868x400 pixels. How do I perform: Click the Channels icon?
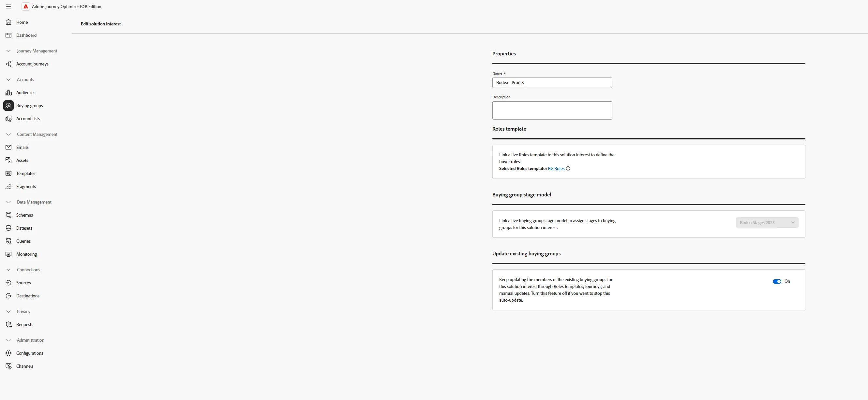[8, 366]
